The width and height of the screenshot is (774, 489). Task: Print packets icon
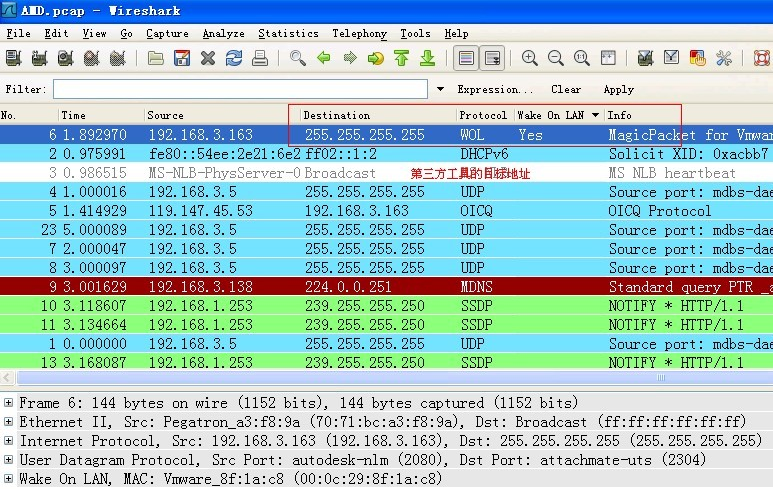pos(260,58)
